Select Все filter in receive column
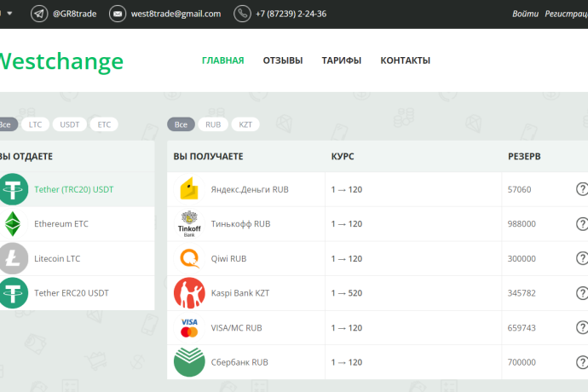 click(181, 124)
